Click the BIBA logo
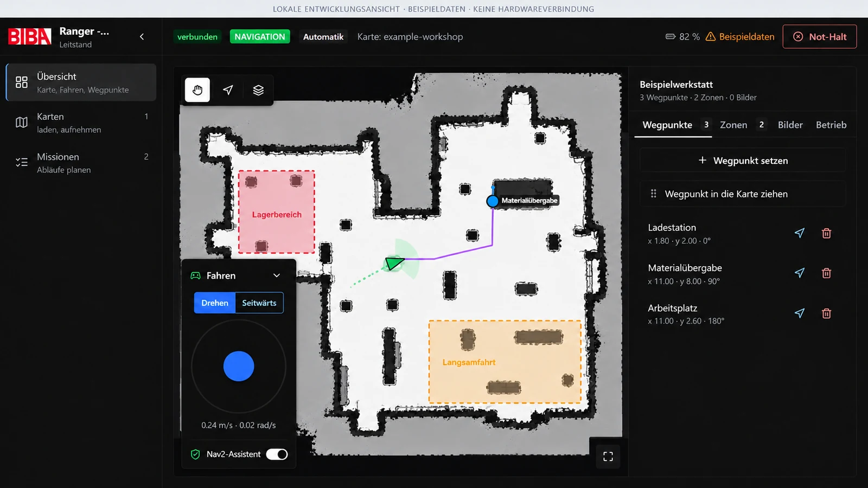The height and width of the screenshot is (488, 868). pyautogui.click(x=30, y=37)
